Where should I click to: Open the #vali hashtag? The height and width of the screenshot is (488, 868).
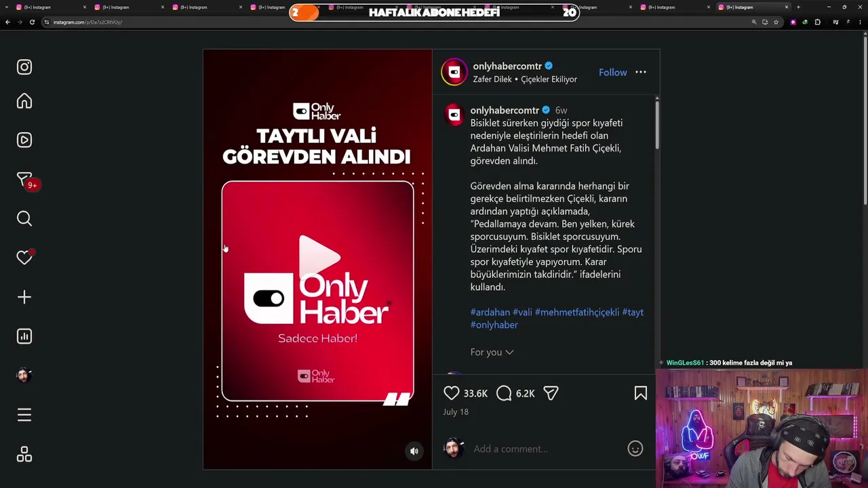pos(522,312)
